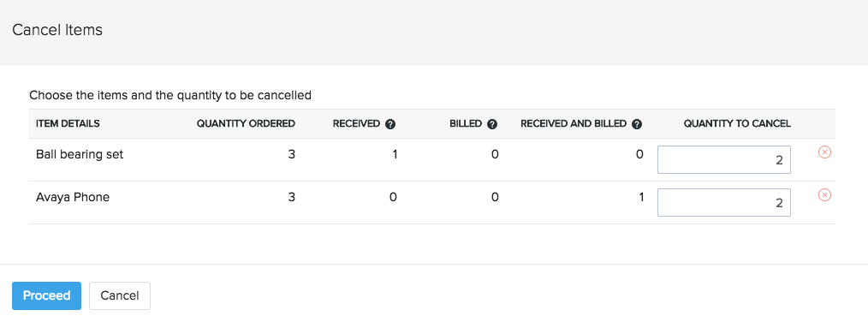The image size is (868, 322).
Task: Click the help icon beside Billed
Action: tap(492, 124)
